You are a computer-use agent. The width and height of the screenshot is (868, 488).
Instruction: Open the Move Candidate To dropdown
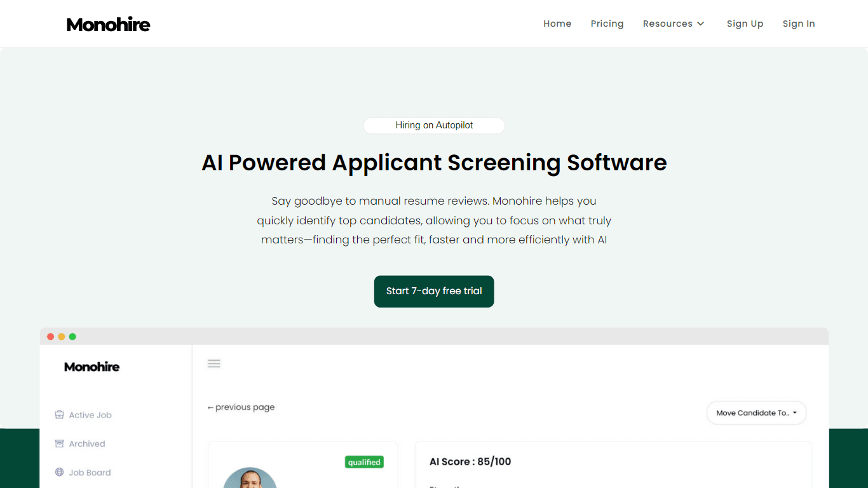pos(756,413)
